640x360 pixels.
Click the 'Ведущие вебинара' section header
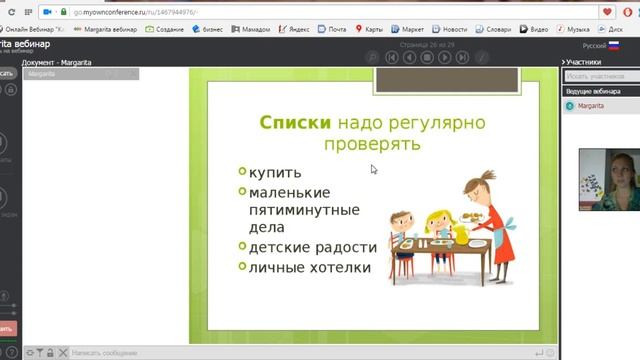pyautogui.click(x=601, y=91)
